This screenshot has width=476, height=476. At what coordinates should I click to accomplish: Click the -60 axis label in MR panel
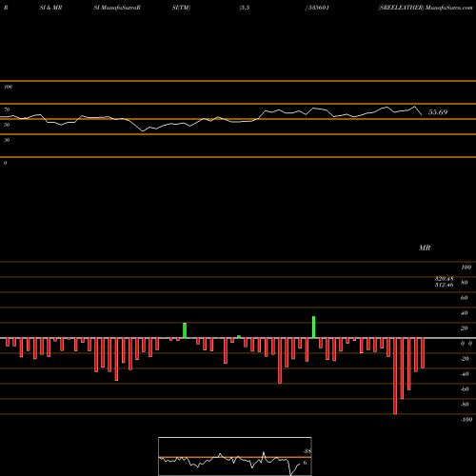(465, 389)
